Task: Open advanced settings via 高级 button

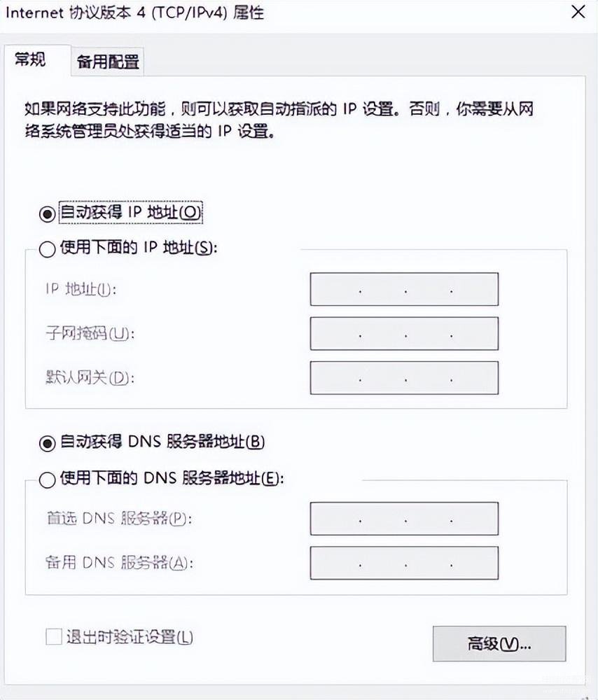Action: tap(499, 644)
